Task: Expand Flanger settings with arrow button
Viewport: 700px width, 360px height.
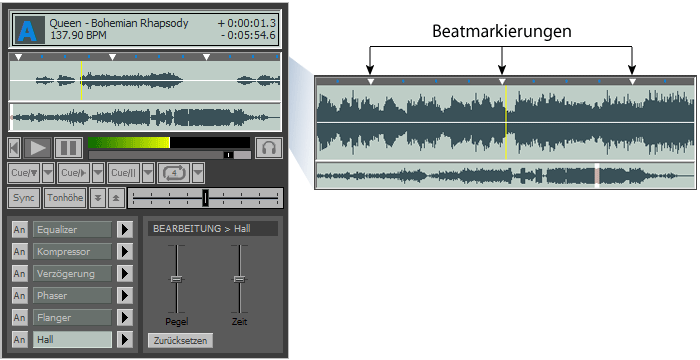Action: coord(125,318)
